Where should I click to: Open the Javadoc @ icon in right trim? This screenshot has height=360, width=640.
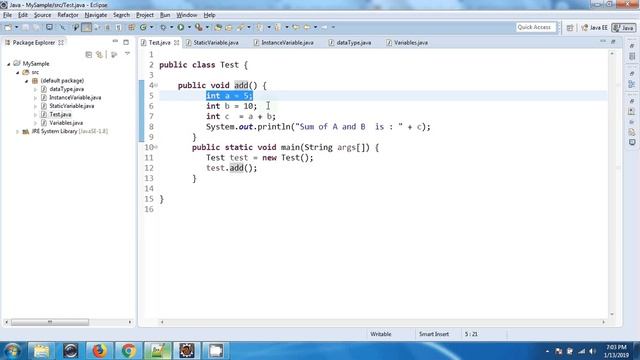632,122
